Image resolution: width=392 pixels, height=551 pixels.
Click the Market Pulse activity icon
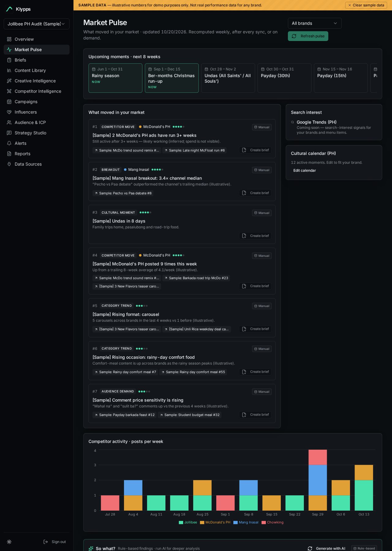(x=9, y=50)
